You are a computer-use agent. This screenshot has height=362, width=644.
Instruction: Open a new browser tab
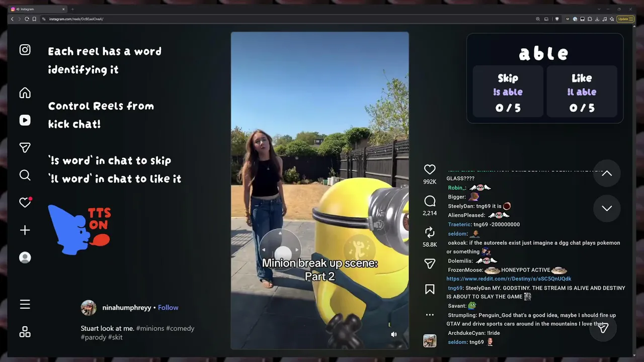[x=72, y=9]
